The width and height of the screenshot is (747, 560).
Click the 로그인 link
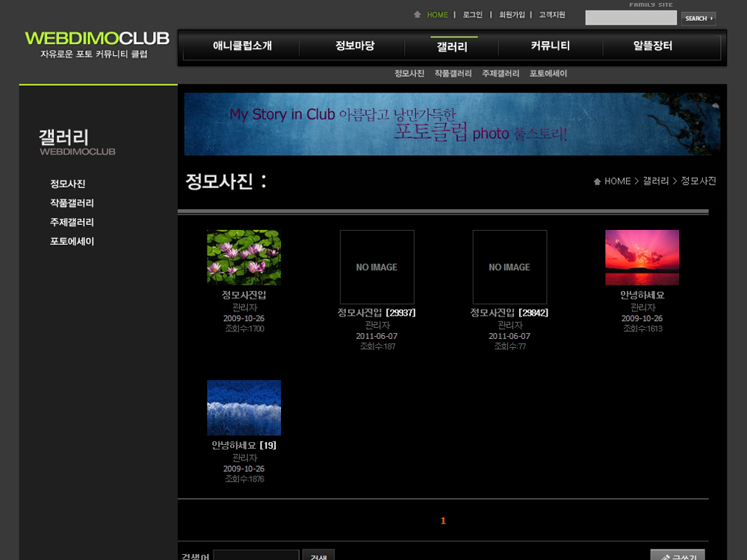[472, 15]
